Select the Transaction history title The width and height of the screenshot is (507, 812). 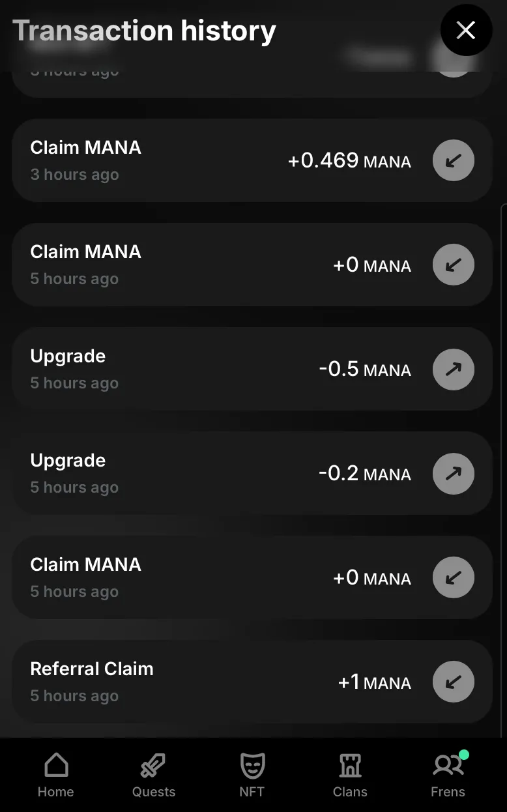coord(144,31)
